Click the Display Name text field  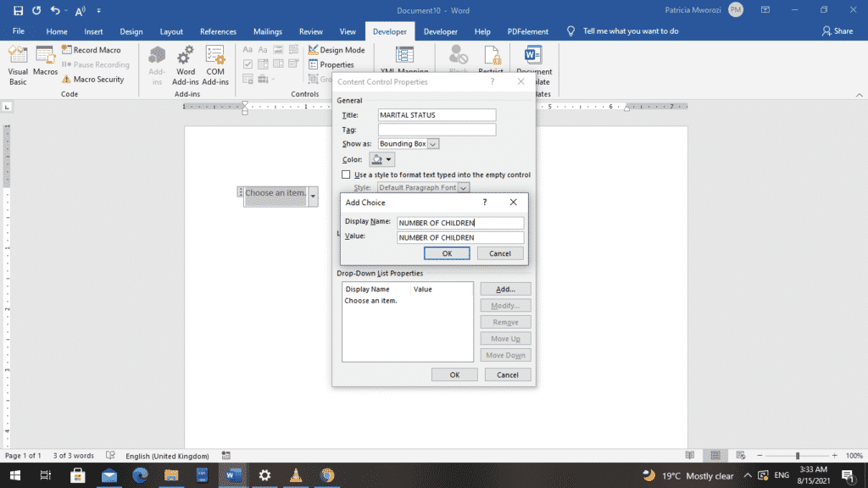pos(460,223)
